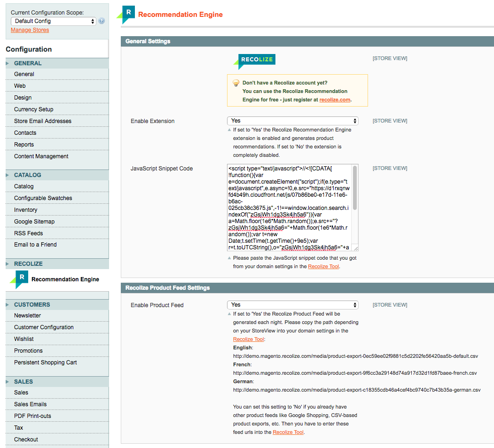
Task: Collapse the GENERAL section arrow in sidebar
Action: click(7, 63)
